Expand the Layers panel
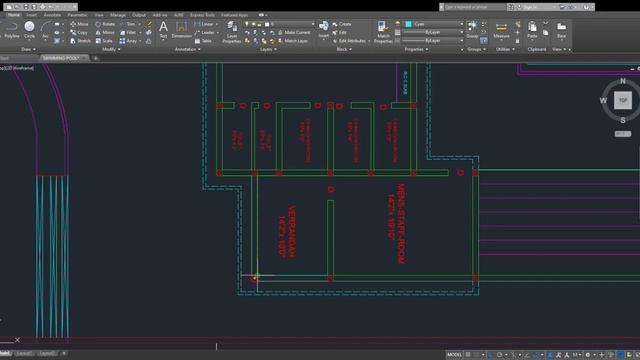This screenshot has height=360, width=640. (x=268, y=49)
